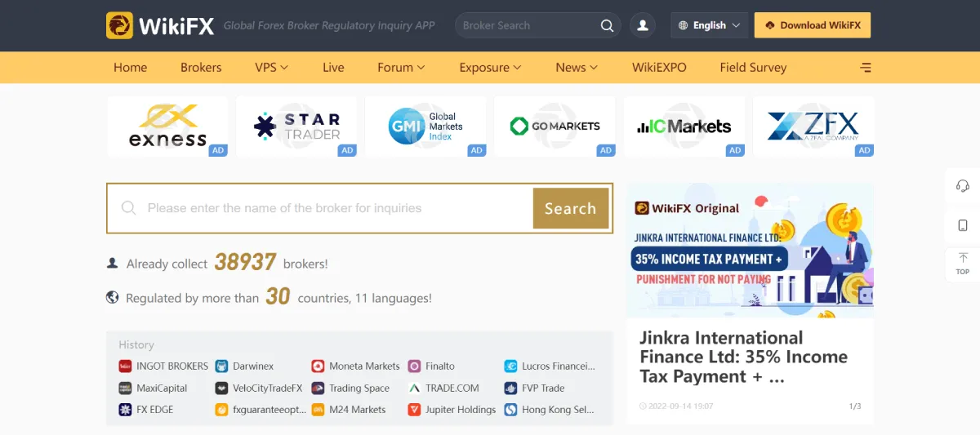Click the gold Search button

click(571, 208)
